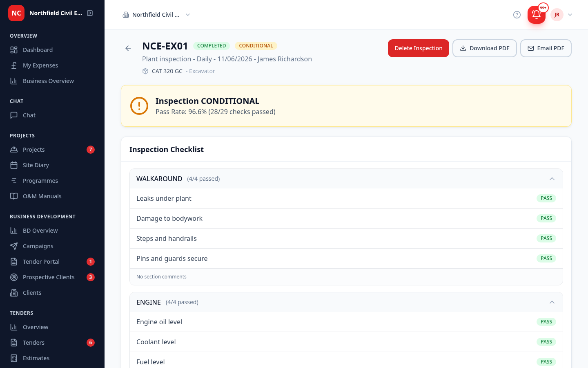The image size is (588, 368).
Task: Open the notifications bell
Action: click(536, 15)
